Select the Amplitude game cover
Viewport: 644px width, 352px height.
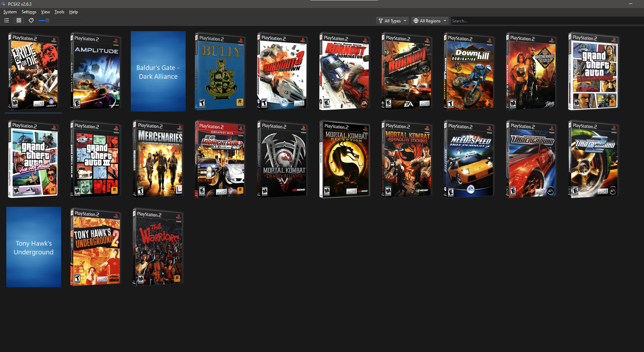click(96, 71)
